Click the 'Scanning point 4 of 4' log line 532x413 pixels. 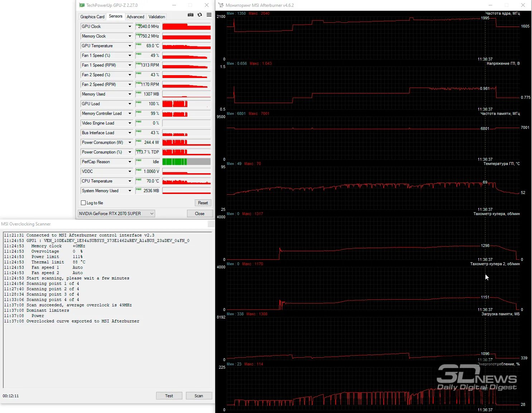[x=42, y=300]
